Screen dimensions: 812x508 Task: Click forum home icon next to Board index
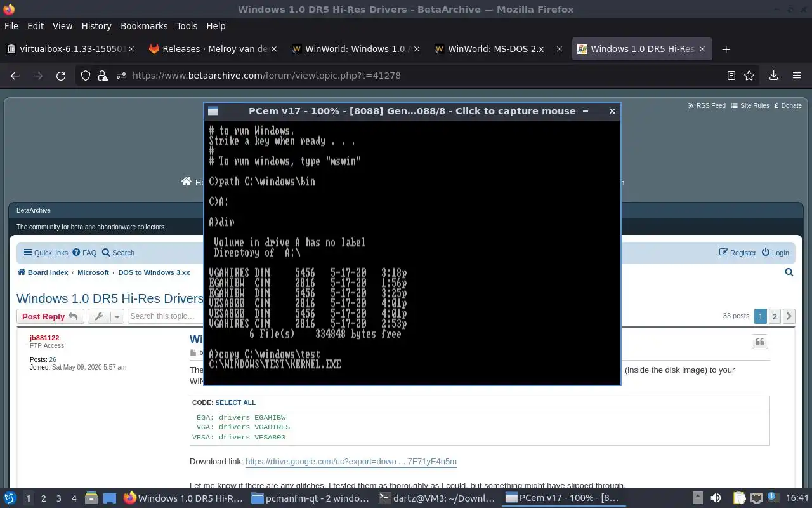22,272
